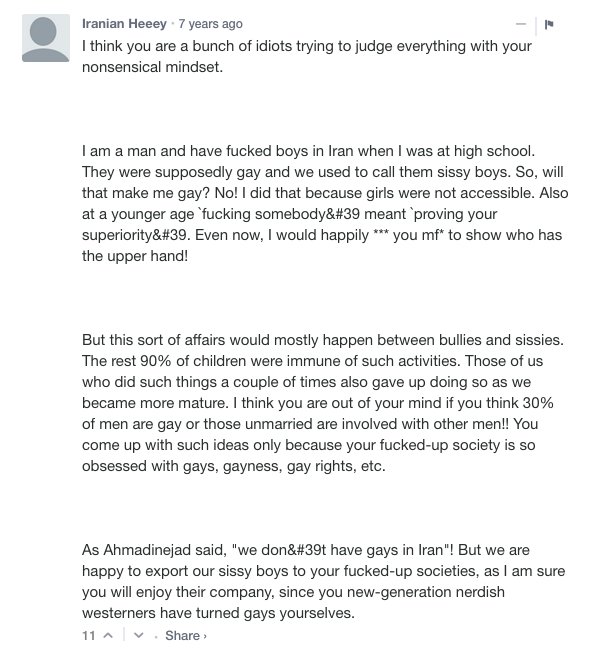This screenshot has height=657, width=605.
Task: Expand the chevron beside Share
Action: click(x=205, y=636)
